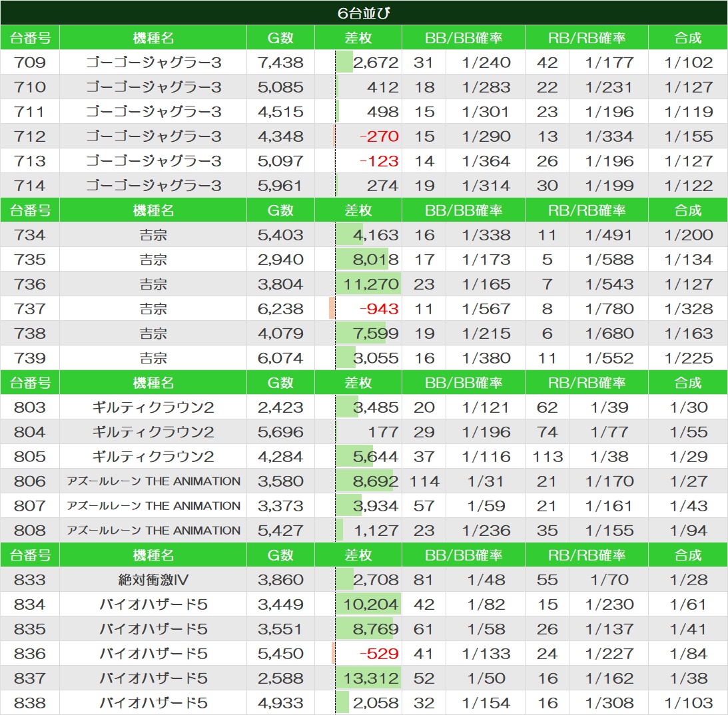Select BB rate 1/31 in row 806
The image size is (728, 715).
coord(486,481)
